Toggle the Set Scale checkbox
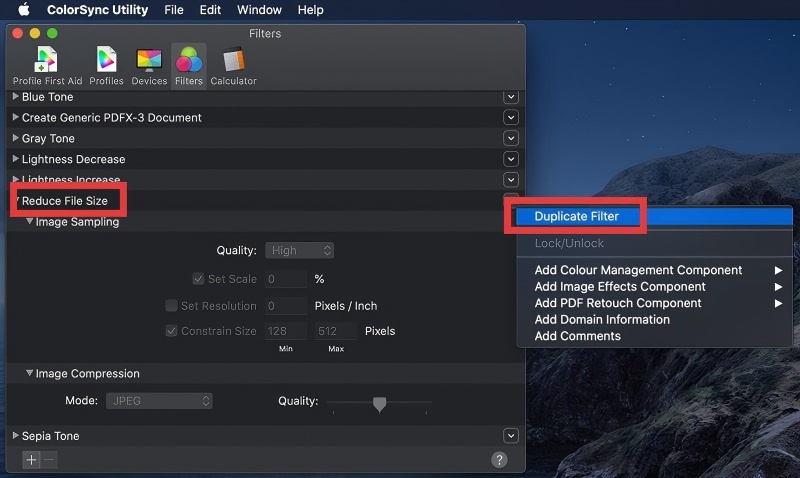 pos(198,279)
